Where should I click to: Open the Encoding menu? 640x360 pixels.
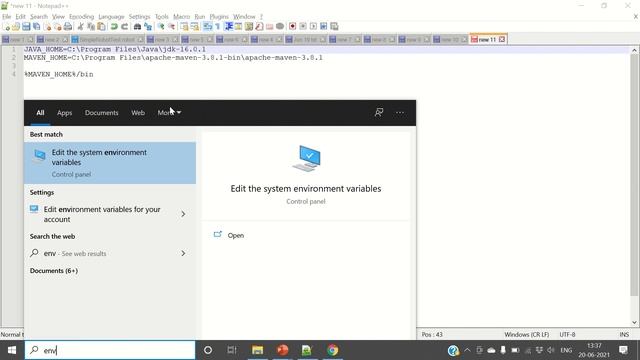(82, 17)
